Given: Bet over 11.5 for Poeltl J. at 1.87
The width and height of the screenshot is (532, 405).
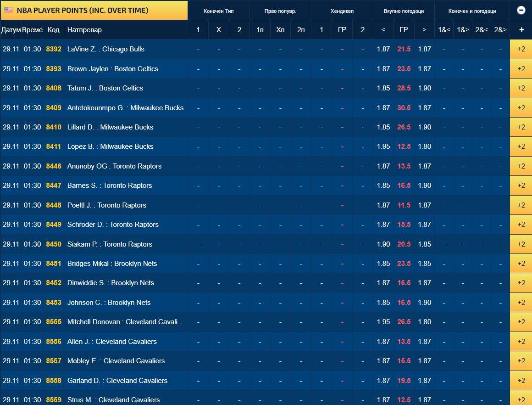Looking at the screenshot, I should click(x=424, y=205).
